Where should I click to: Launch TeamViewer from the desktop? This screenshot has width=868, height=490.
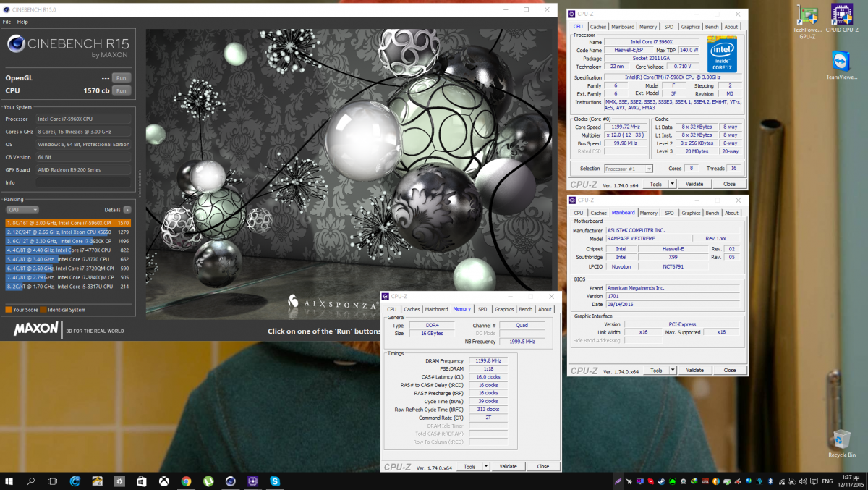pos(841,65)
